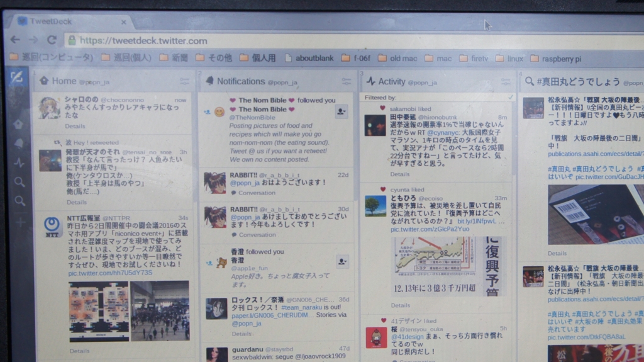Image resolution: width=644 pixels, height=362 pixels.
Task: Open Conversation for RABBIT!! 22d mention
Action: (253, 193)
